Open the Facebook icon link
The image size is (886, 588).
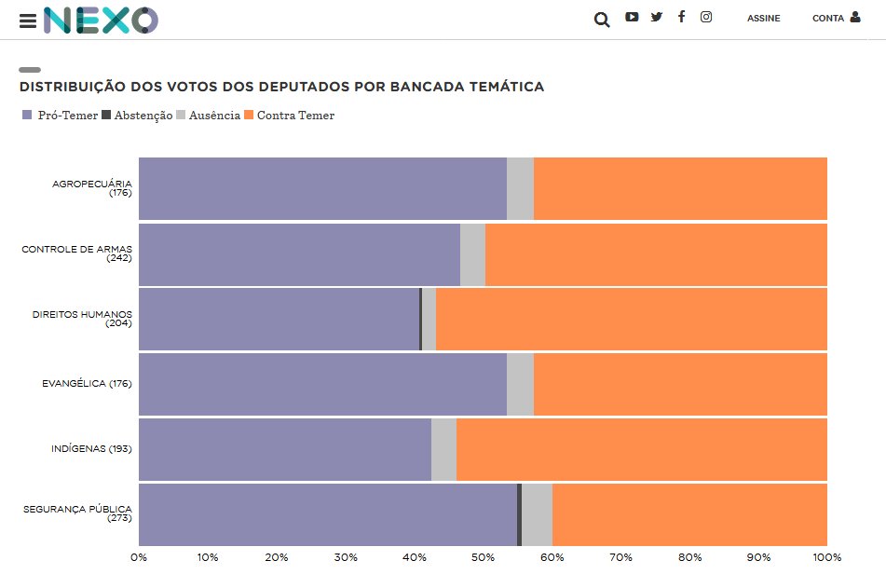pyautogui.click(x=681, y=17)
